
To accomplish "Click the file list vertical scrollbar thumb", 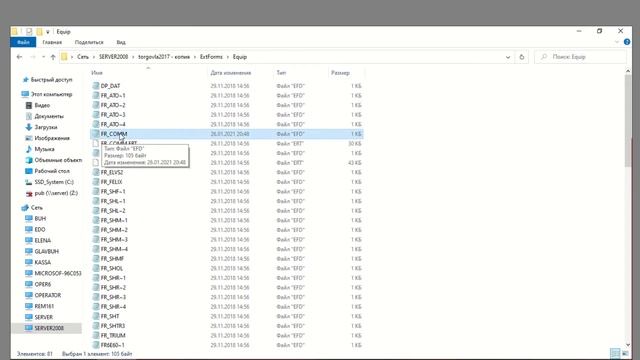I will pyautogui.click(x=628, y=121).
